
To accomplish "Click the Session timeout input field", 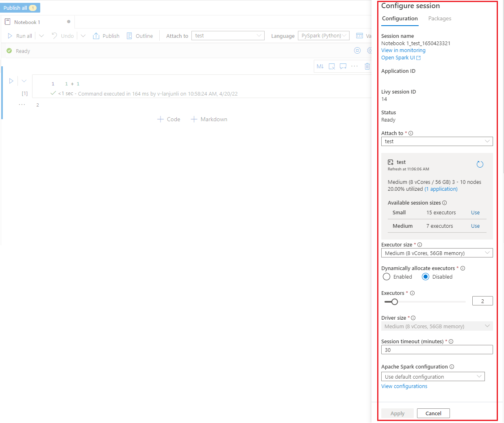I will 437,349.
